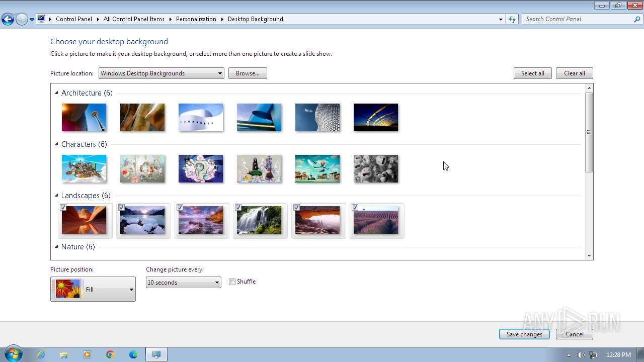Click the wallpaper list scrollbar thumb
This screenshot has height=362, width=644.
[x=589, y=133]
